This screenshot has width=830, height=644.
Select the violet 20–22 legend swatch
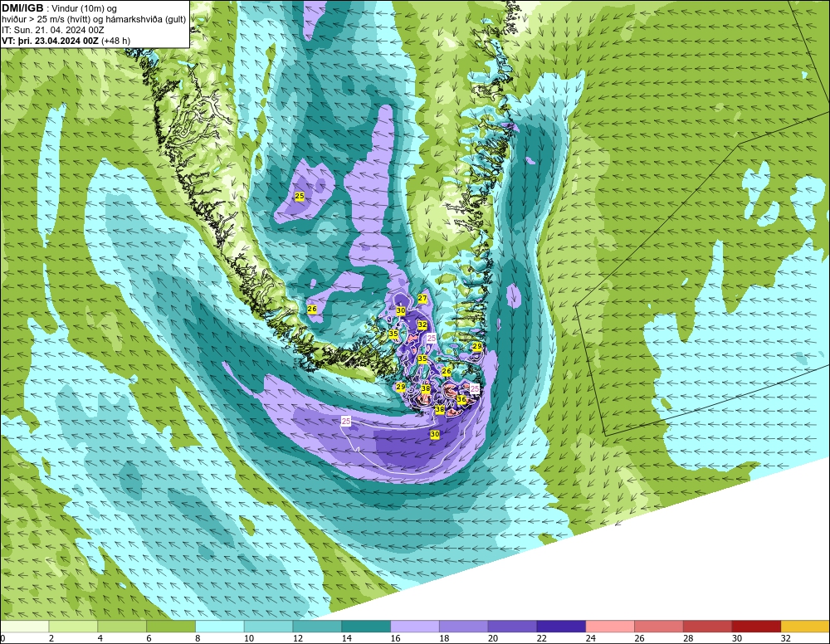click(512, 627)
